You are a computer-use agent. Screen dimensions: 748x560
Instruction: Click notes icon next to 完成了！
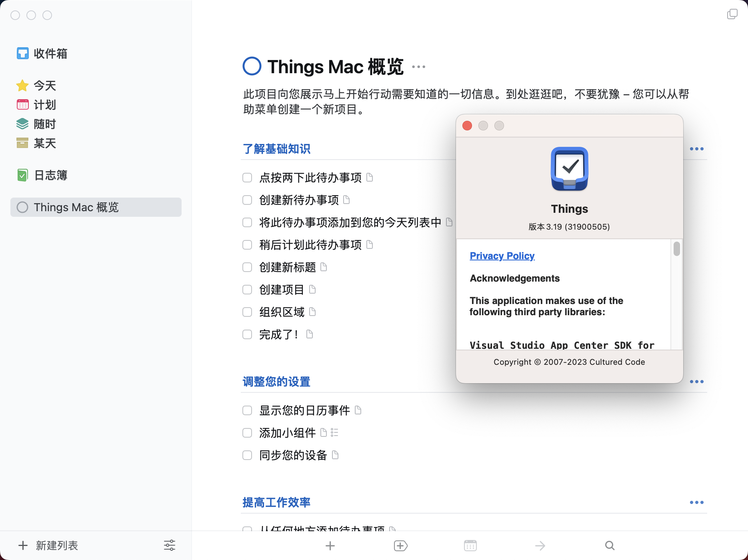tap(310, 334)
